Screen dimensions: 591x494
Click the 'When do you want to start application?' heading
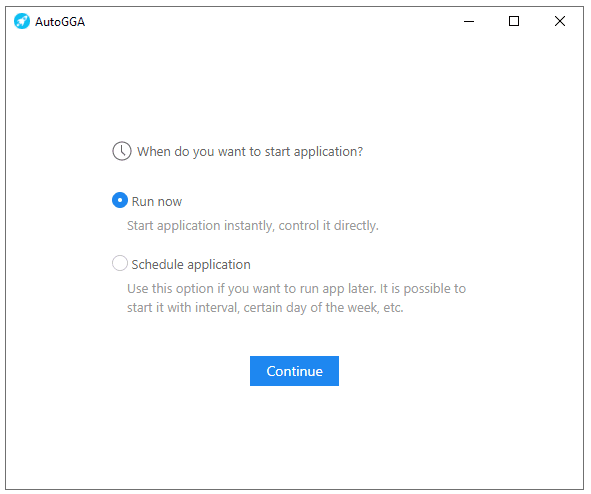point(250,151)
